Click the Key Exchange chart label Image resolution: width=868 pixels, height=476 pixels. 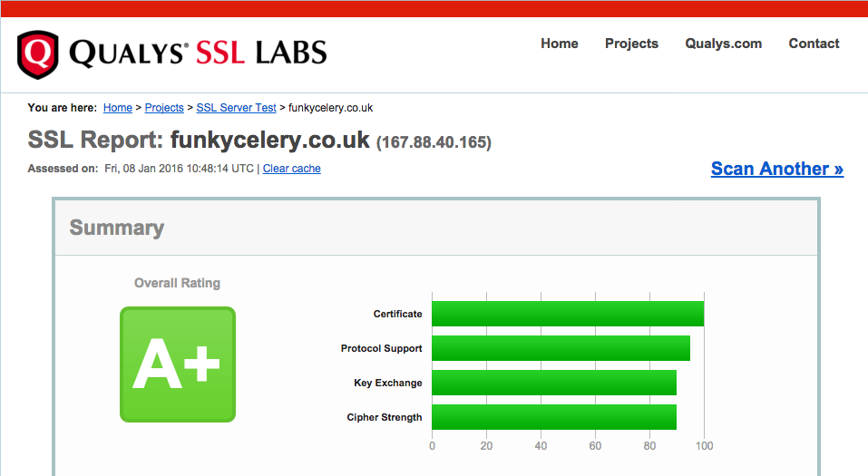tap(388, 383)
